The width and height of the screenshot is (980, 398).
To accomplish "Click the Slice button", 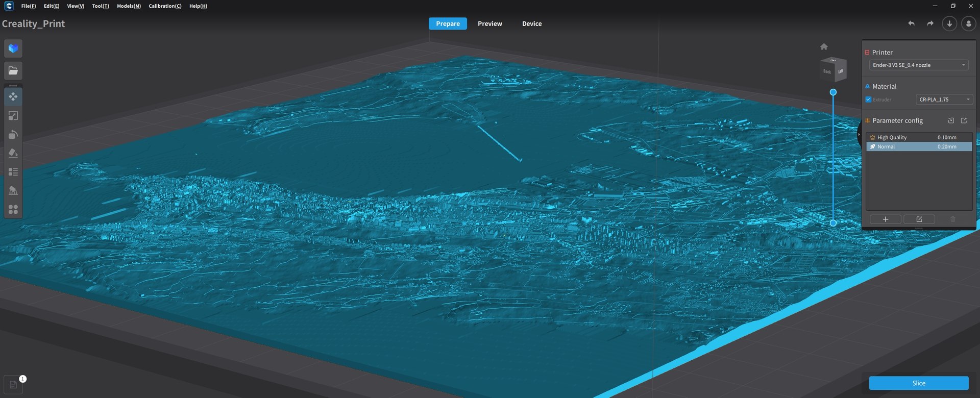I will click(919, 383).
